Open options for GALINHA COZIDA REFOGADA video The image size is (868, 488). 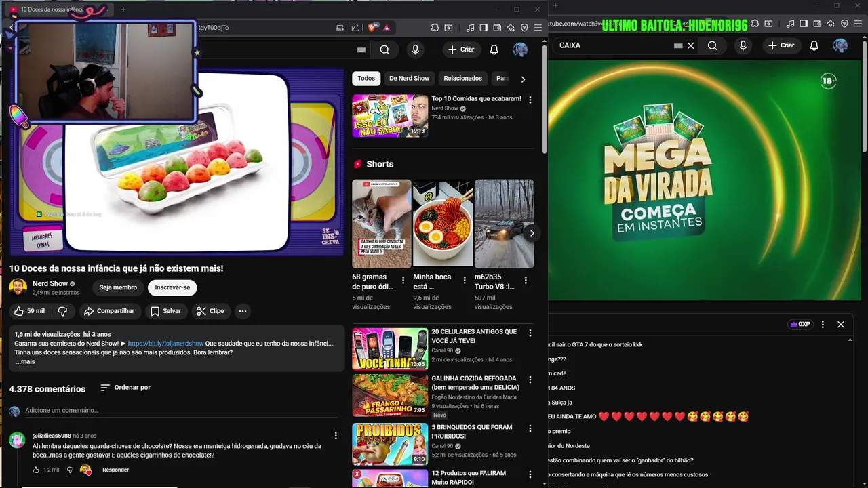click(530, 380)
